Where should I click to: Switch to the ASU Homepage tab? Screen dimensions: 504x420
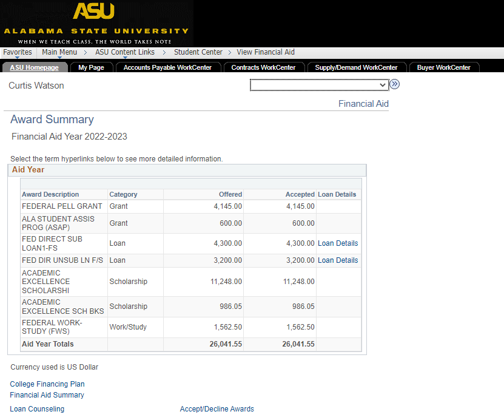(35, 67)
